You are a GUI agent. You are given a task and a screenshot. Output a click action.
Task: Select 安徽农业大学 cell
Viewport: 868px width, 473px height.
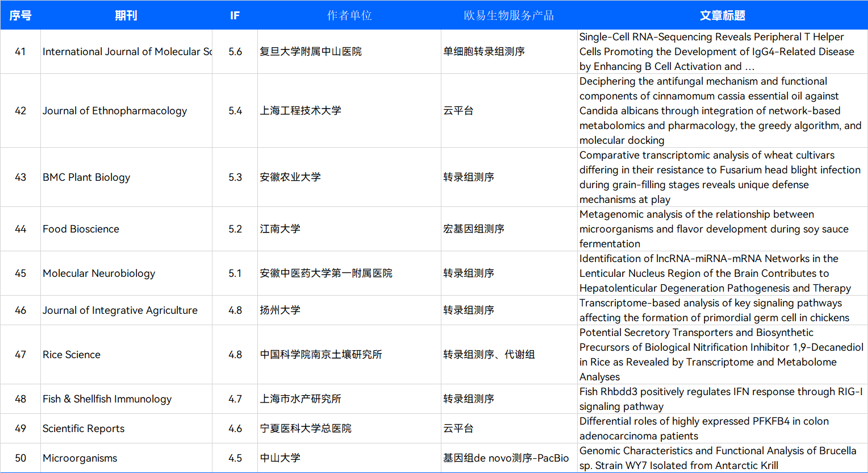coord(349,177)
